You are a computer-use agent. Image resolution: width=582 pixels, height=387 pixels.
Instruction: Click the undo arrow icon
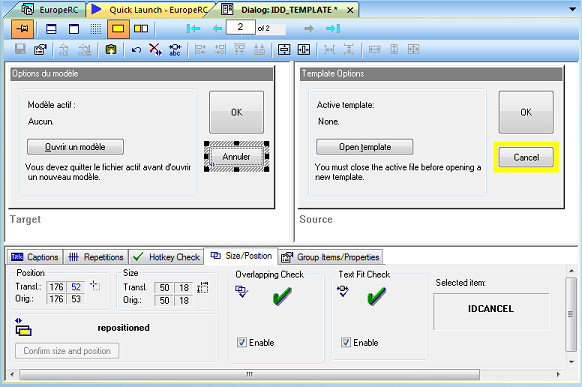click(x=136, y=50)
